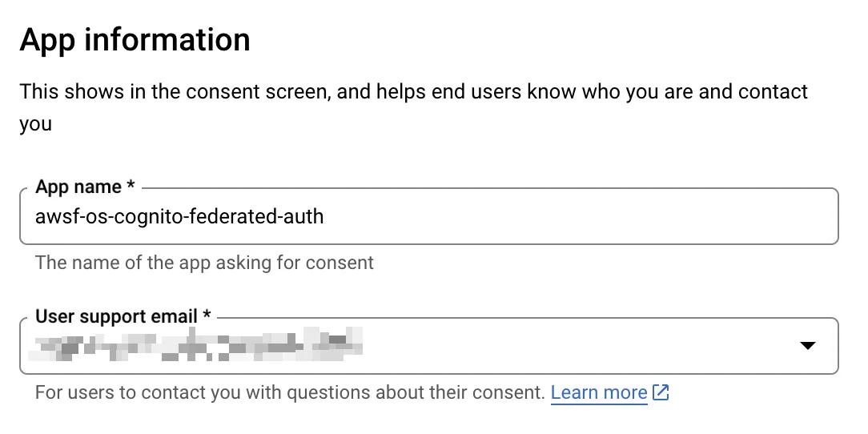
Task: Click the word "contact" in description text
Action: pyautogui.click(x=773, y=91)
